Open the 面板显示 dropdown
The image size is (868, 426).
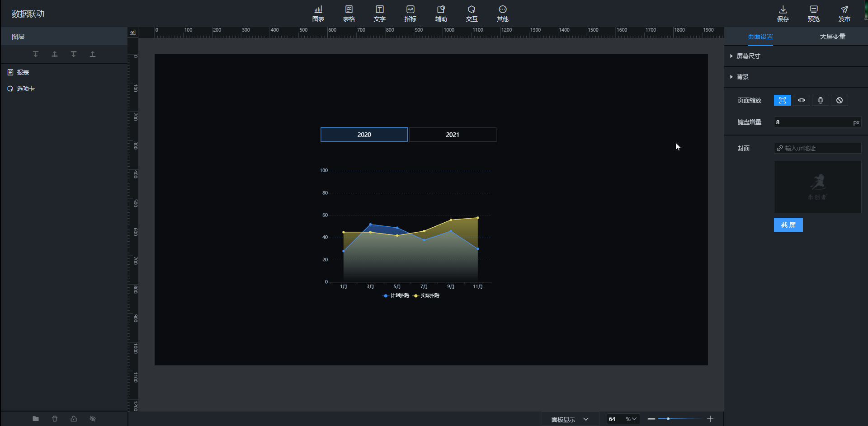570,419
